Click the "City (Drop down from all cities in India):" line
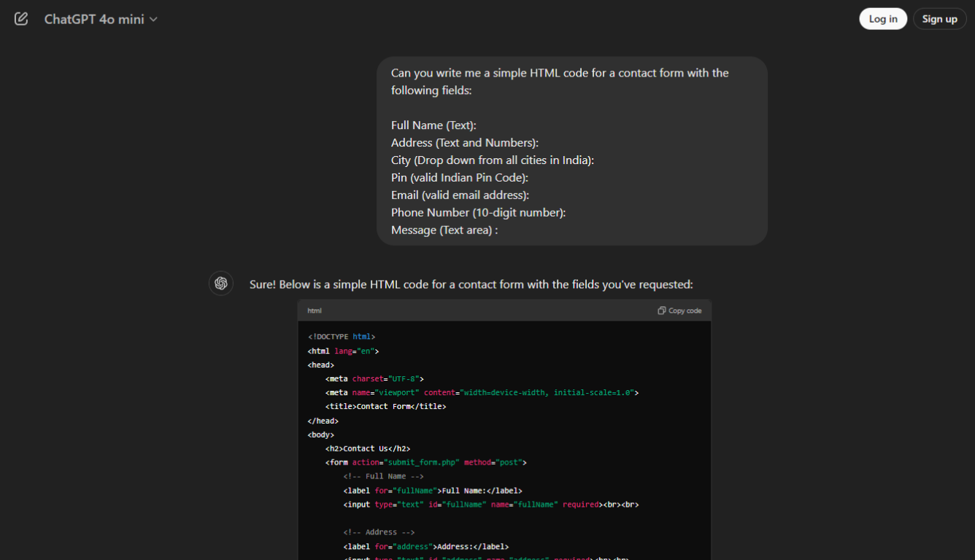The height and width of the screenshot is (560, 975). click(x=493, y=160)
